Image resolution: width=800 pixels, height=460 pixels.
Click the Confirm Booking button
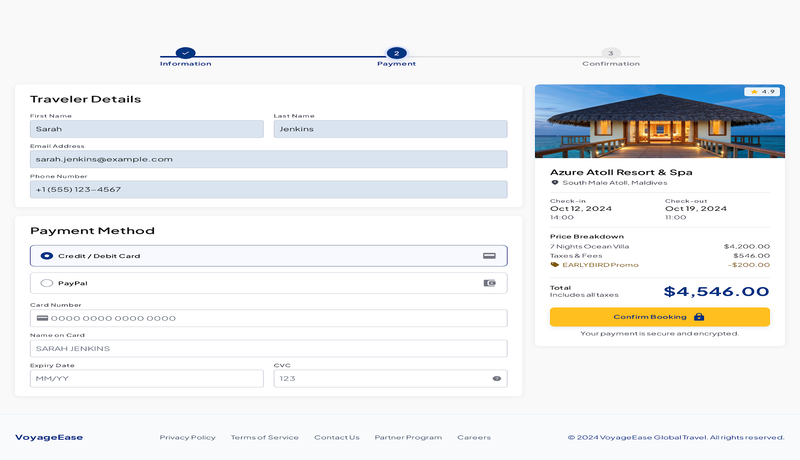tap(660, 317)
